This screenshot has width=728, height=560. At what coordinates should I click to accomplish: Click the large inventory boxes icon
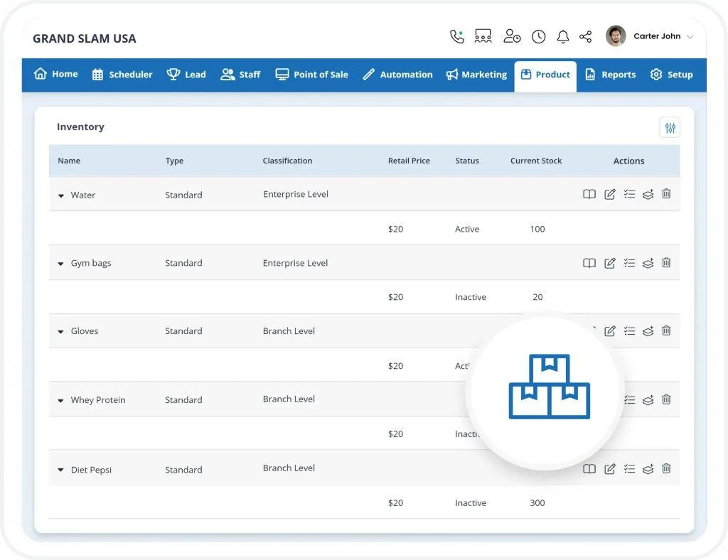[x=550, y=387]
